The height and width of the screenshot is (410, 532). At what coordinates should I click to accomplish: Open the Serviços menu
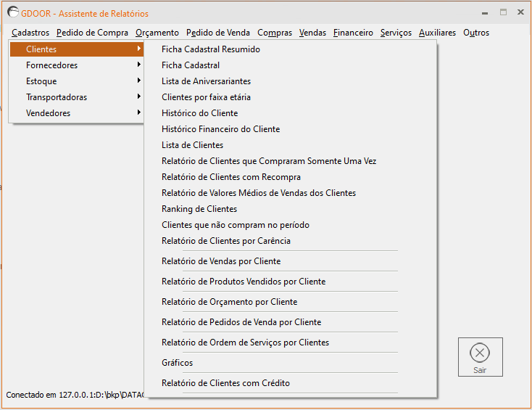(x=396, y=33)
